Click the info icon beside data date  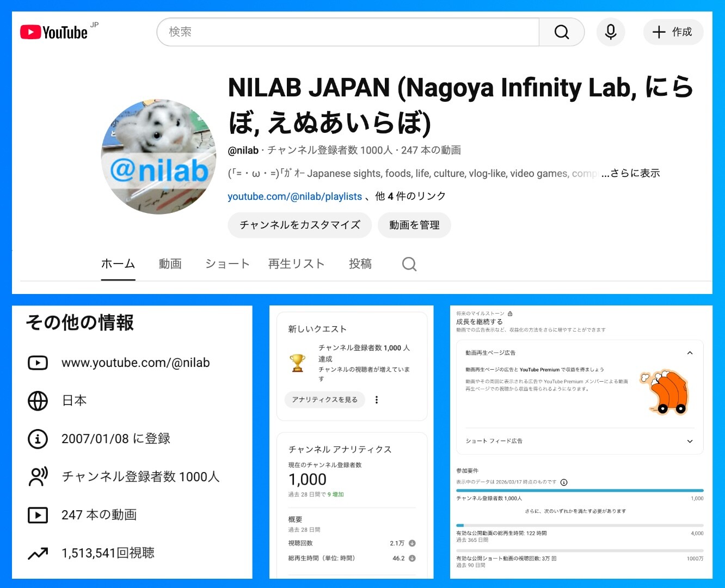pyautogui.click(x=564, y=482)
